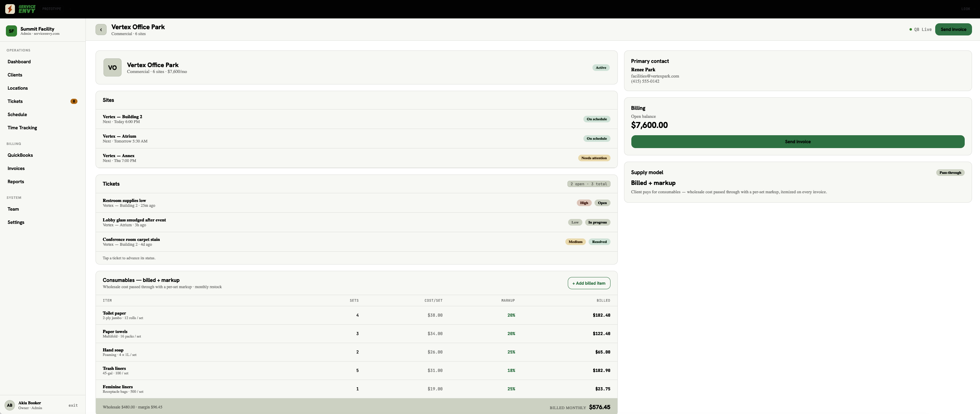The height and width of the screenshot is (414, 980).
Task: Advance the Conference room carpet stain ticket
Action: click(356, 242)
